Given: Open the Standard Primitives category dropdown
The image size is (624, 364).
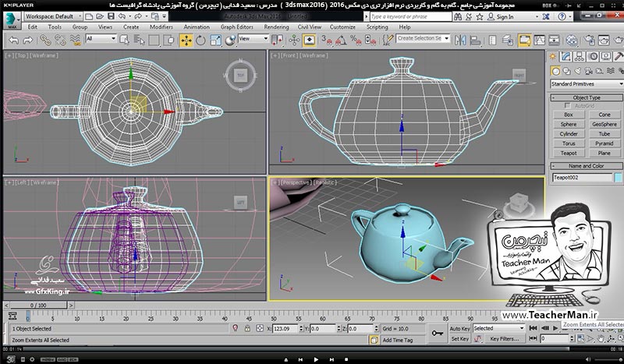Looking at the screenshot, I should [587, 84].
